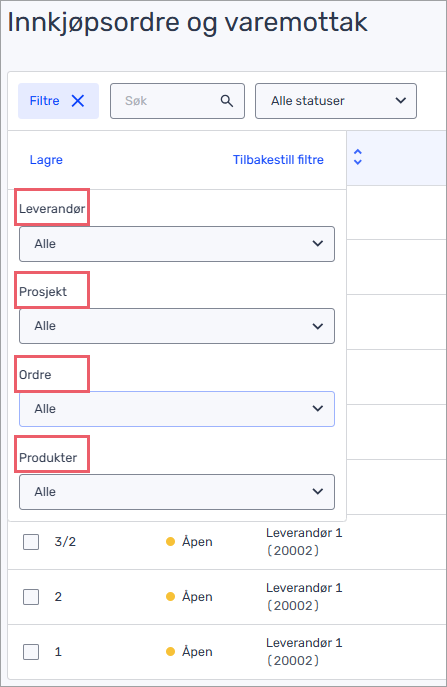Viewport: 447px width, 687px height.
Task: Click the magnifying glass search icon
Action: tap(227, 101)
